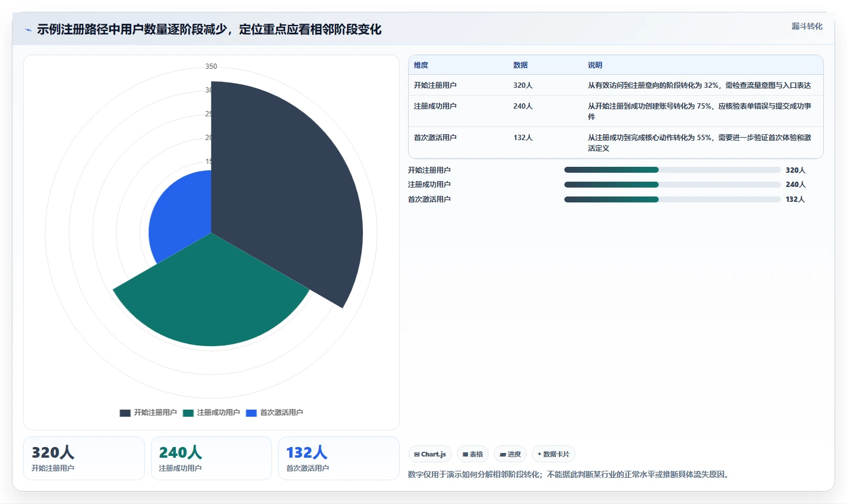This screenshot has width=847, height=504.
Task: Click the 320人 value beside the progress bar
Action: point(796,170)
